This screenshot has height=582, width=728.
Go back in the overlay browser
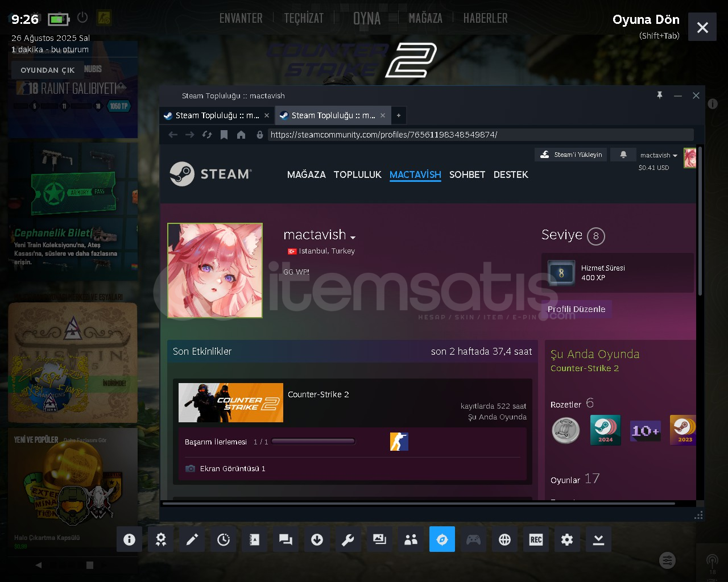click(173, 135)
